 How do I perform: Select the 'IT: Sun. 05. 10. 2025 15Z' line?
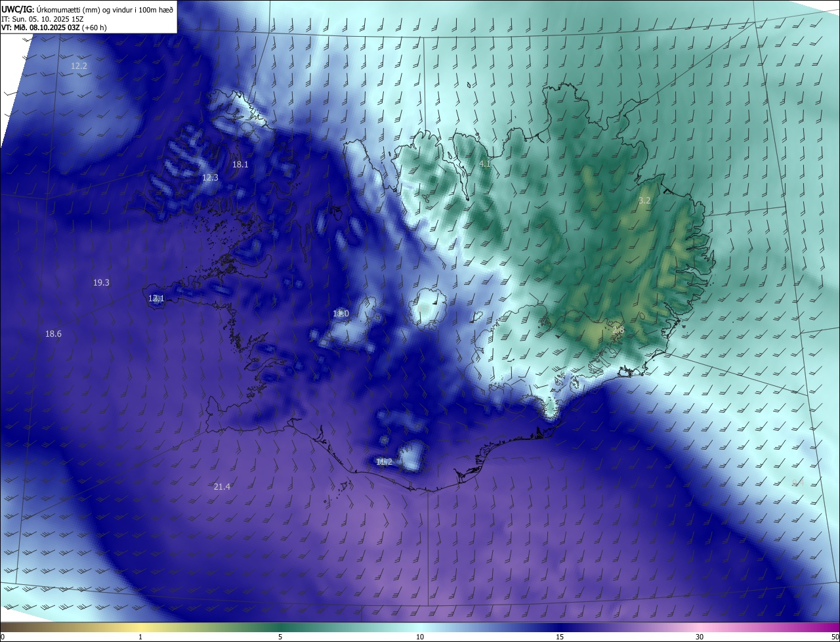[x=42, y=19]
